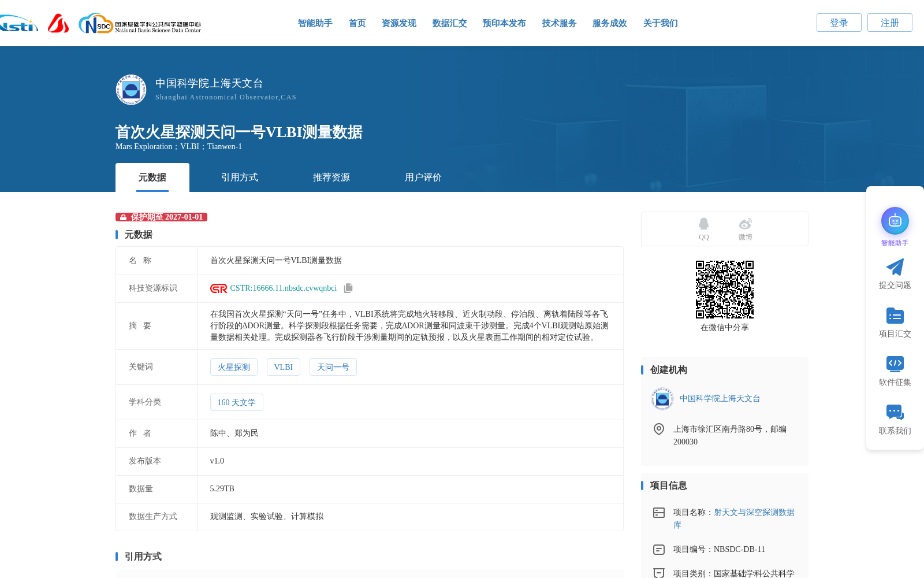924x578 pixels.
Task: Open National Basic Science Data Center logo
Action: click(140, 24)
